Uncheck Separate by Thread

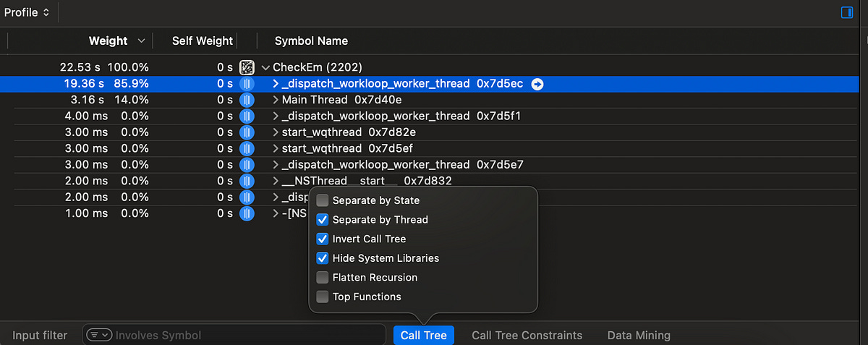tap(323, 220)
